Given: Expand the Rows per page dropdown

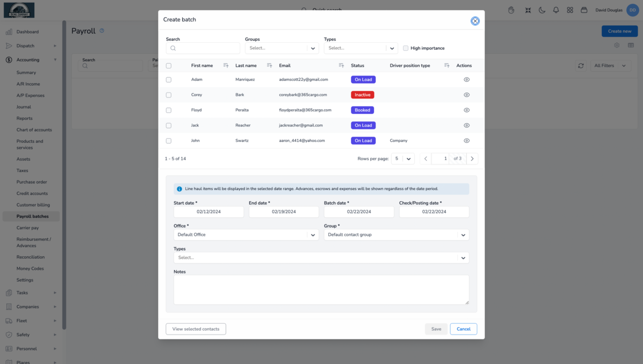Looking at the screenshot, I should point(402,158).
